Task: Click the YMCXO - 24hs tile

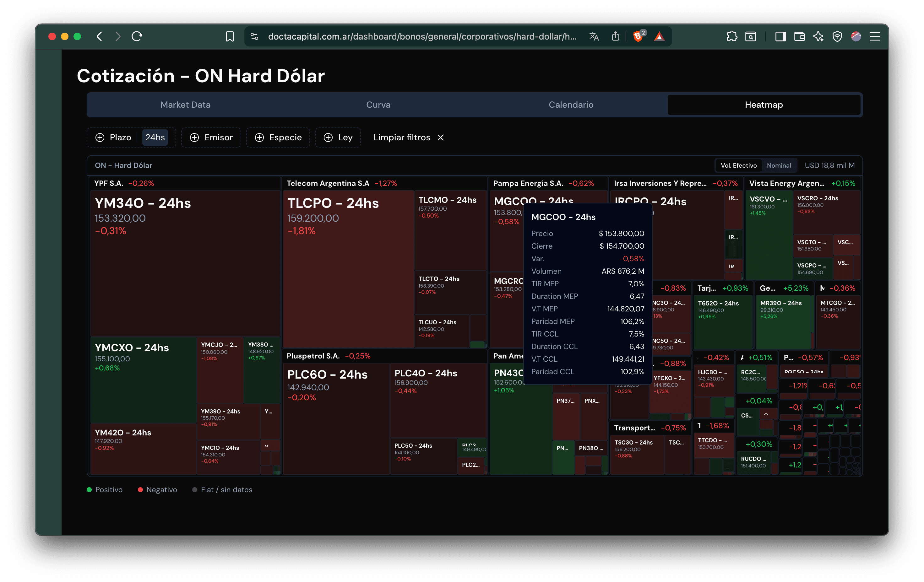Action: point(144,380)
